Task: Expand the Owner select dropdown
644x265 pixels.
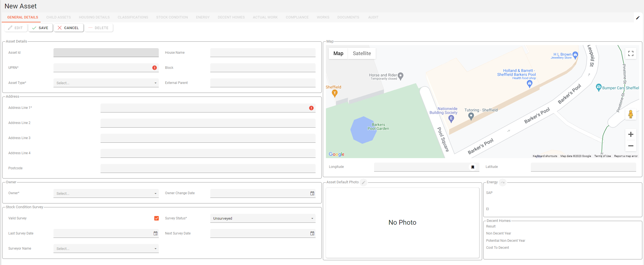Action: click(106, 194)
